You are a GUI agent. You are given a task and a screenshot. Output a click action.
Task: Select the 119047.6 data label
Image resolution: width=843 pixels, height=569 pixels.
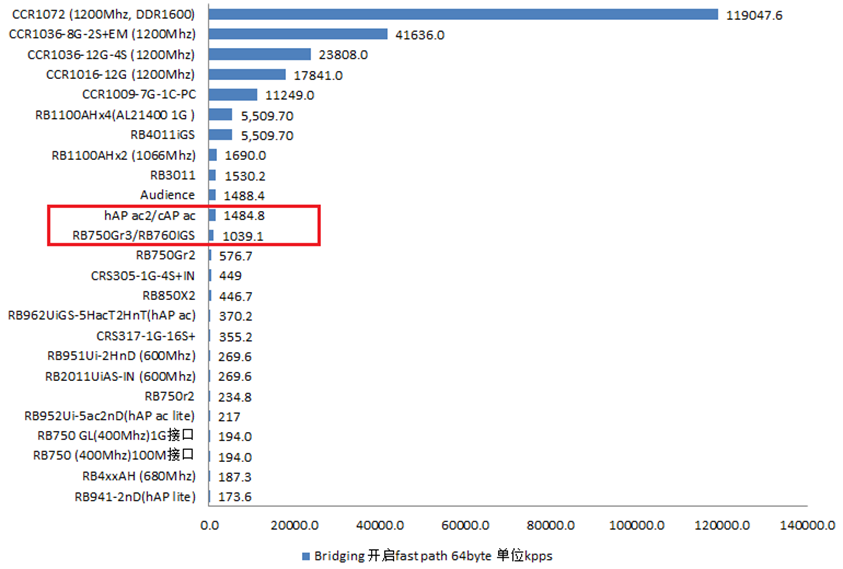tap(753, 15)
